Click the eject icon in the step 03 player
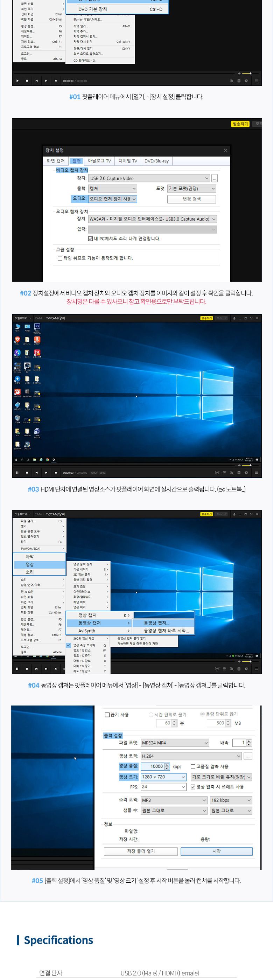The height and width of the screenshot is (980, 273). [x=56, y=473]
